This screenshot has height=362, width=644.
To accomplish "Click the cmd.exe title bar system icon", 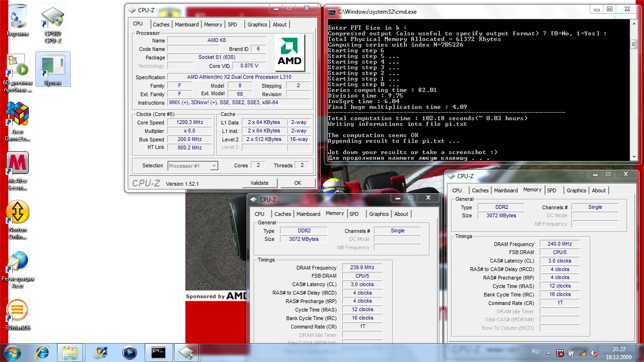I will 332,12.
